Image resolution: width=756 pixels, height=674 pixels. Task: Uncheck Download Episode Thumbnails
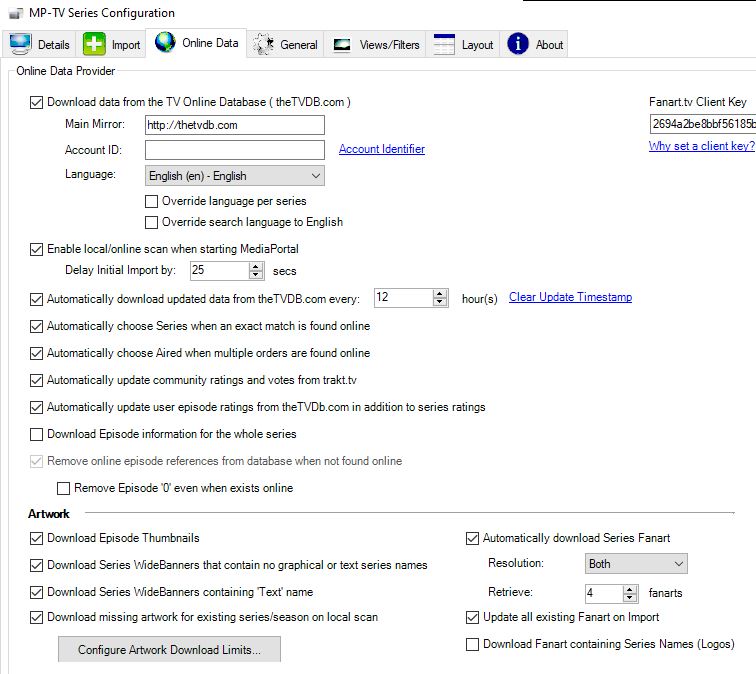[x=38, y=538]
